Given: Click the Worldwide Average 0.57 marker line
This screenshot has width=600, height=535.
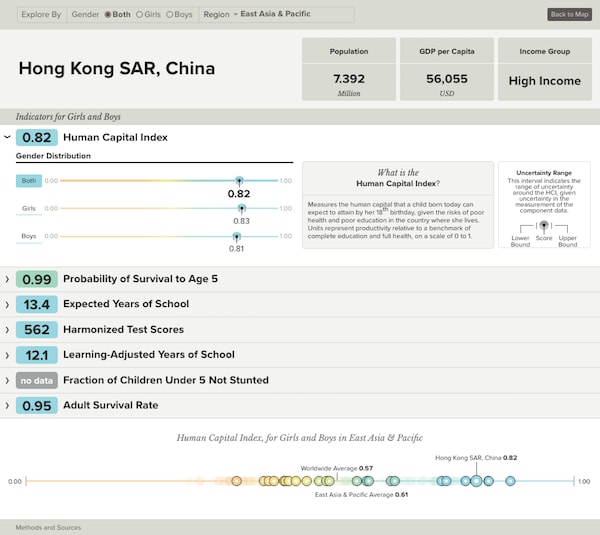Looking at the screenshot, I should click(337, 477).
